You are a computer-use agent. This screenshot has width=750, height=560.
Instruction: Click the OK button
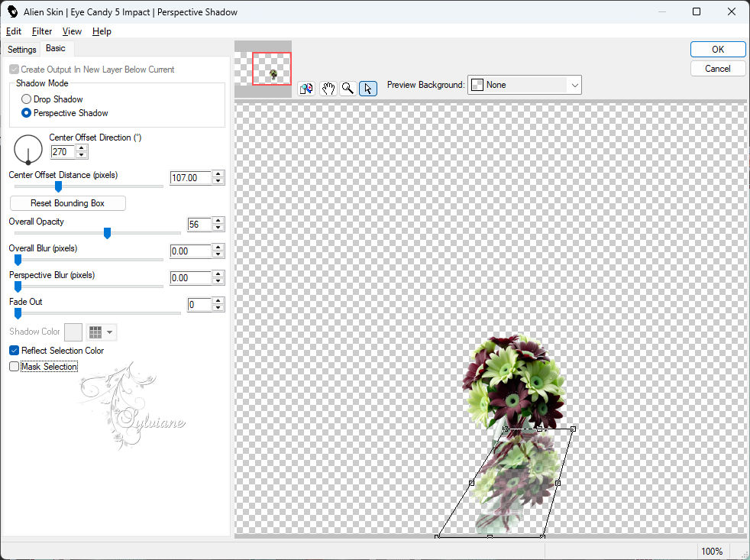click(x=717, y=50)
